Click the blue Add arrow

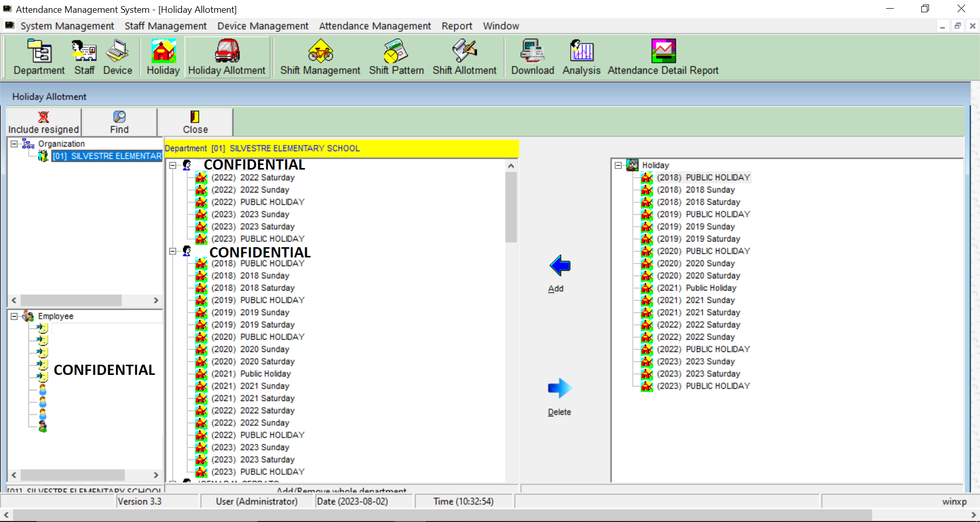560,266
